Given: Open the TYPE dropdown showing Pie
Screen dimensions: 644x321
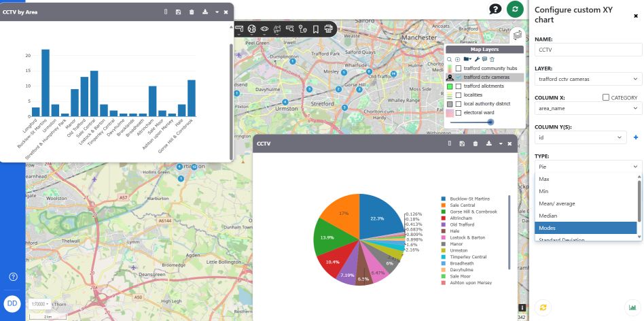Looking at the screenshot, I should click(x=588, y=166).
